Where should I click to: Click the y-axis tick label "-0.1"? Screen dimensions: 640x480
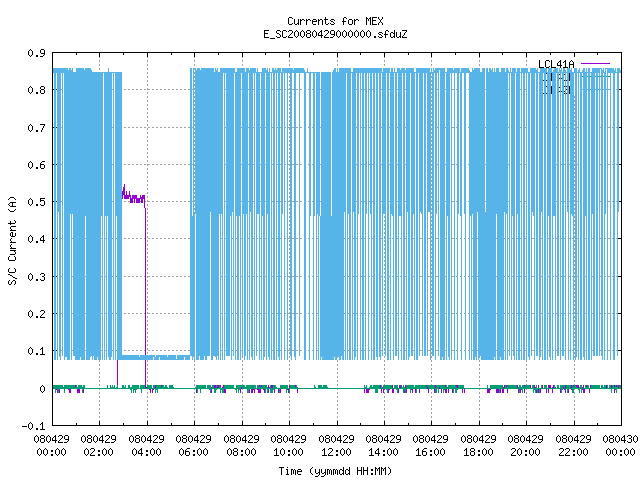(x=33, y=426)
